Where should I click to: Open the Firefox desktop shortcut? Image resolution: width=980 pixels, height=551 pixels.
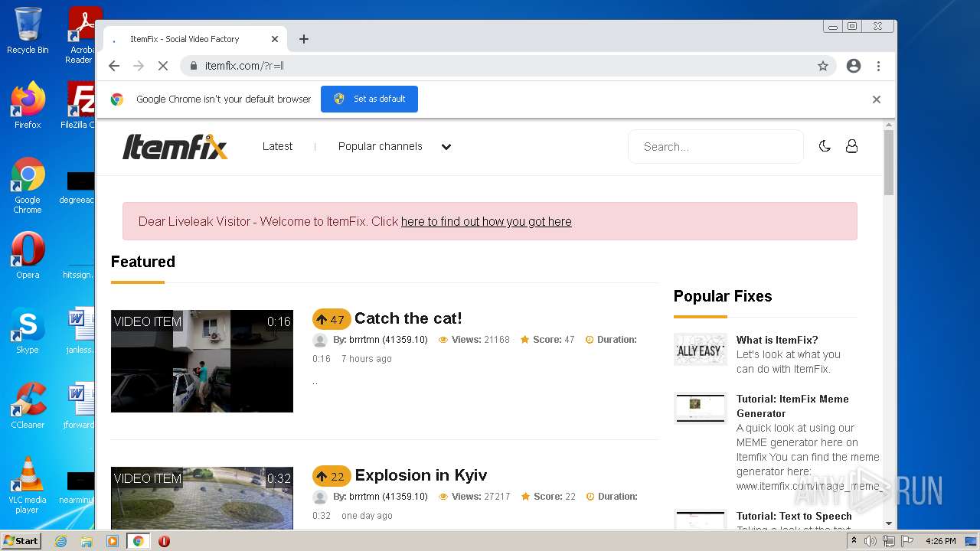coord(28,106)
